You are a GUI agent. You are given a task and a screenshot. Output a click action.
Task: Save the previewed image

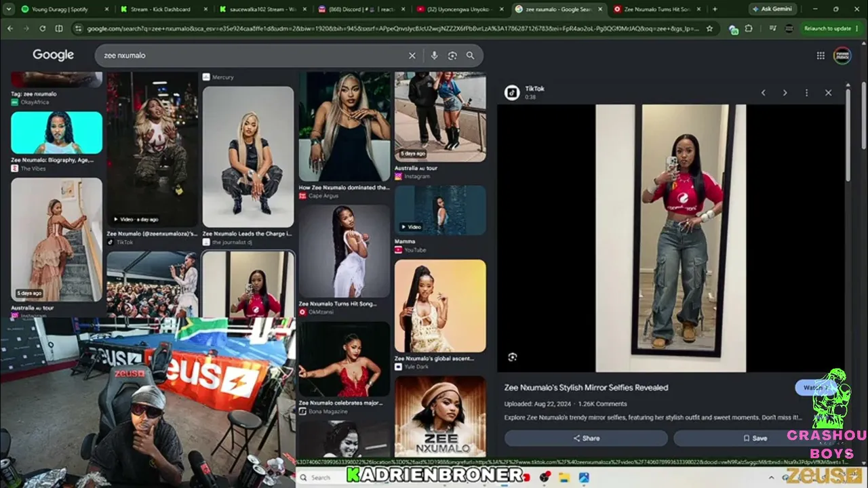pos(755,439)
